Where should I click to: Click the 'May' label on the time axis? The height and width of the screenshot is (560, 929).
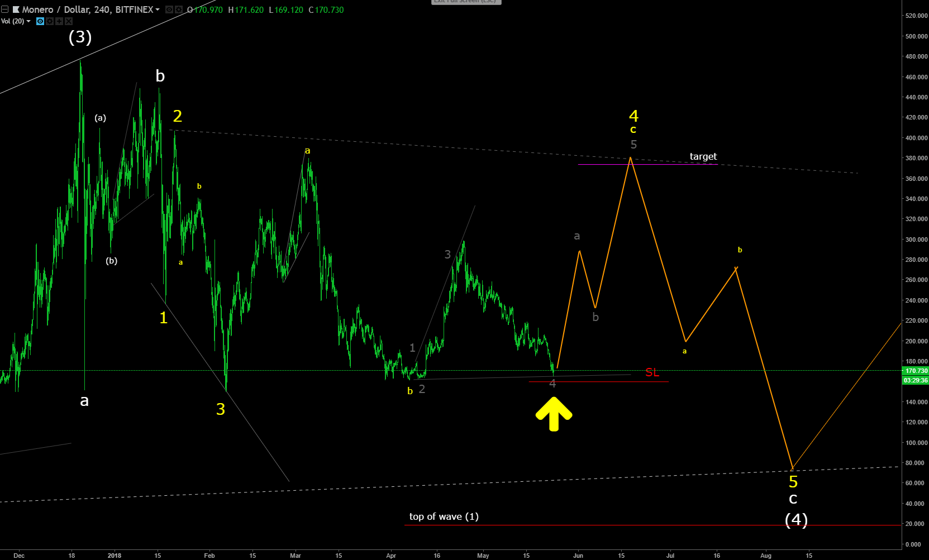(x=483, y=556)
